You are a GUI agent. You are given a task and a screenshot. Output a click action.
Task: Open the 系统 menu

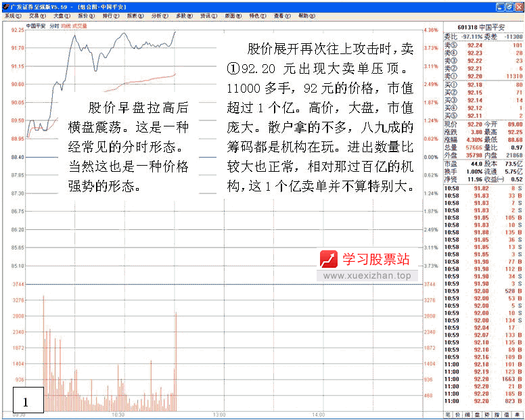13,16
